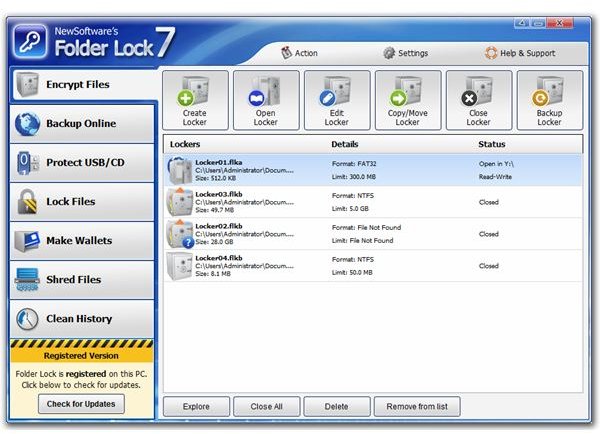This screenshot has height=434, width=600.
Task: Click the Explore button
Action: coord(196,406)
